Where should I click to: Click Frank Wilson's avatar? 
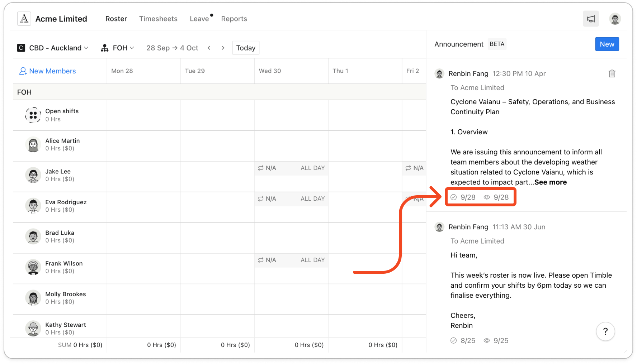coord(33,268)
